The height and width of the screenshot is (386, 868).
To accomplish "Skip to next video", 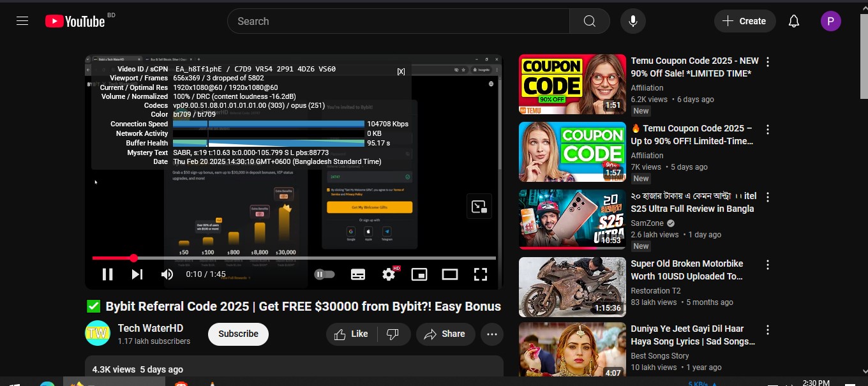I will (137, 274).
